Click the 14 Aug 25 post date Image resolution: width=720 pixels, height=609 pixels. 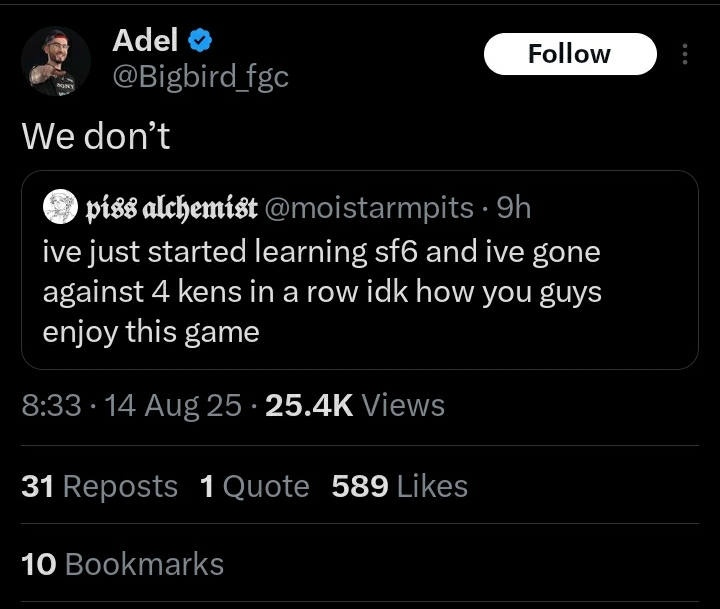168,405
